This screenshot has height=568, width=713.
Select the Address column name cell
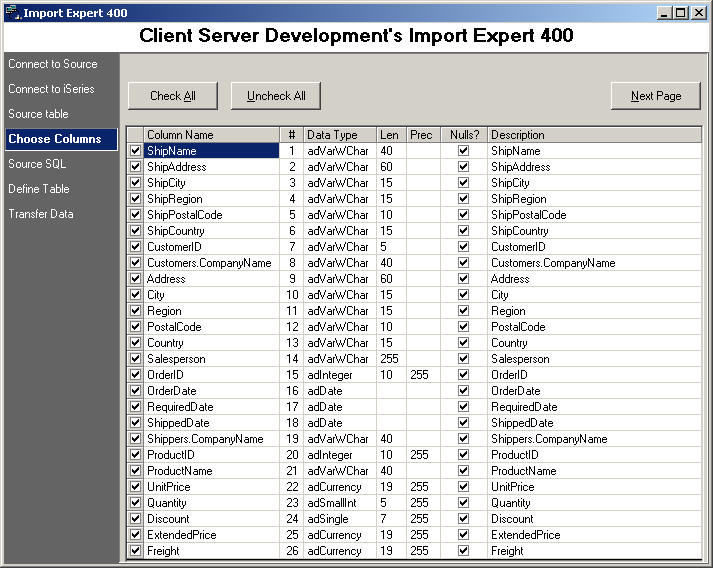(211, 278)
